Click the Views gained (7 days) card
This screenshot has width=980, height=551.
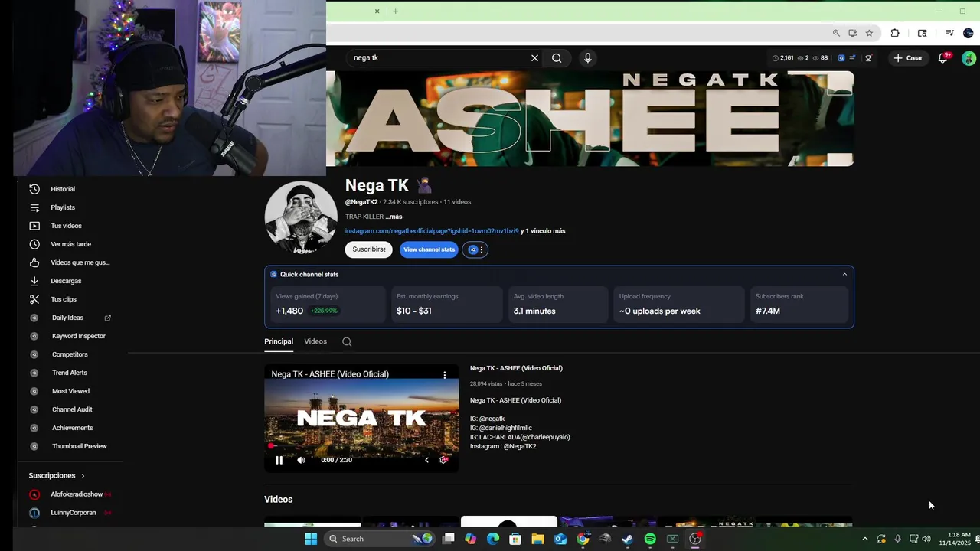coord(327,305)
